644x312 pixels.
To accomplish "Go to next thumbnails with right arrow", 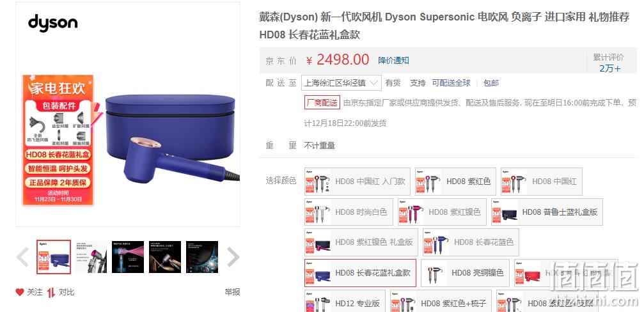I will [233, 257].
